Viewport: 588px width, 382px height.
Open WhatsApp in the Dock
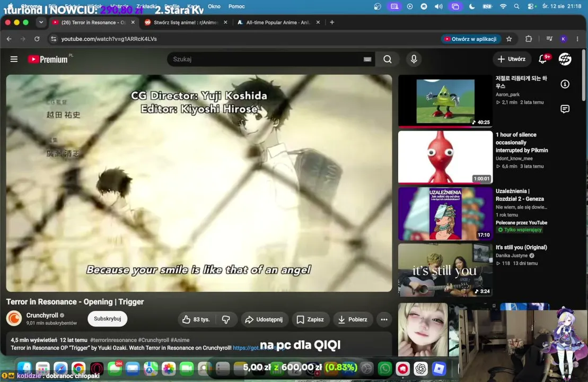tap(385, 369)
